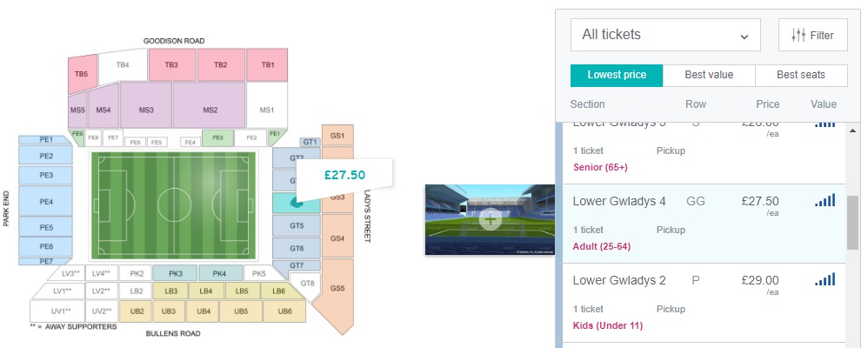Image resolution: width=868 pixels, height=348 pixels.
Task: Click value bars icon for Lower Gwladys 4
Action: coord(825,201)
